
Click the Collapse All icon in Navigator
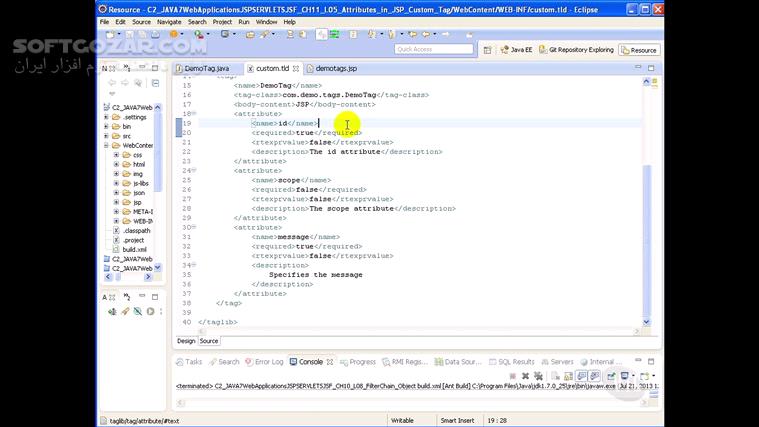tap(155, 83)
